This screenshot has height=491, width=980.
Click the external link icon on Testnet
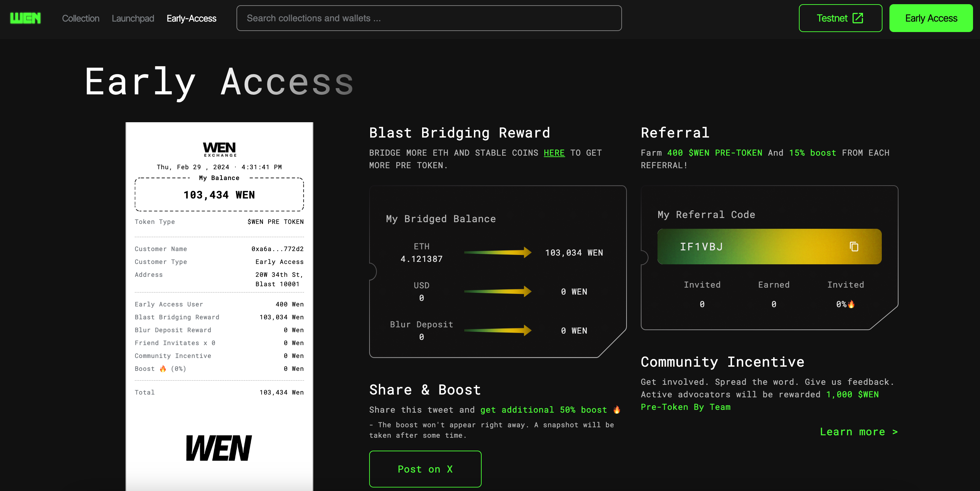[x=857, y=18]
